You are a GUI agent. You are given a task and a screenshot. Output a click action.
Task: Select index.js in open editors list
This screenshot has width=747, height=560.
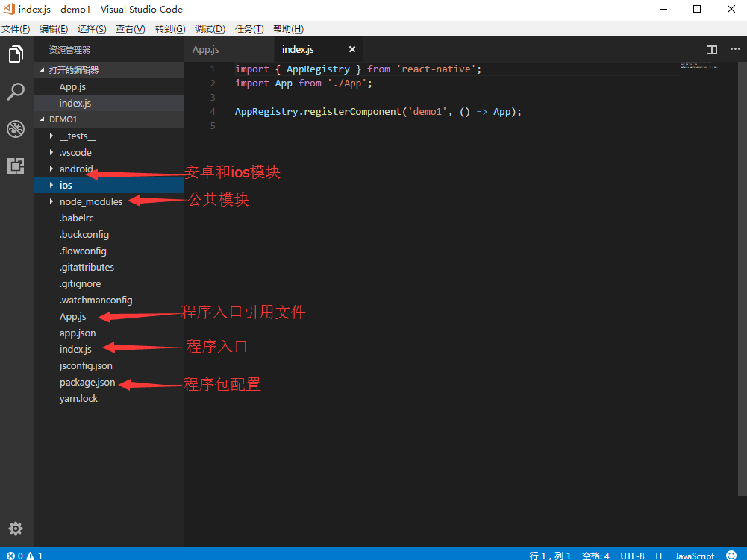tap(109, 103)
